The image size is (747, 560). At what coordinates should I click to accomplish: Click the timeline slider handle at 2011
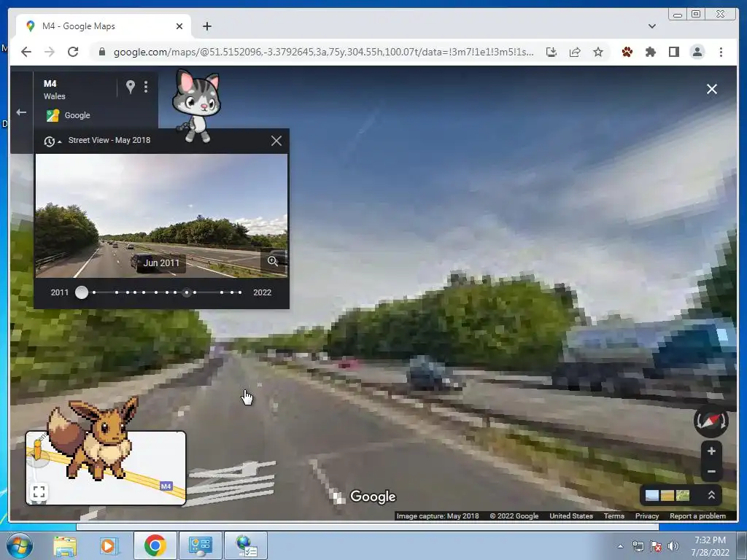tap(82, 292)
